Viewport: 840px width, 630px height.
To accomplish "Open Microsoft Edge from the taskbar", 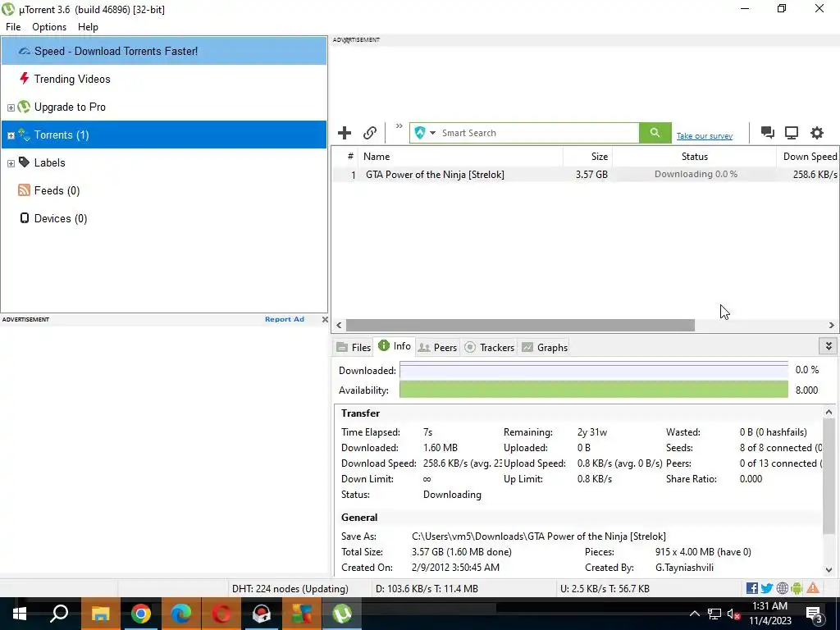I will click(180, 614).
